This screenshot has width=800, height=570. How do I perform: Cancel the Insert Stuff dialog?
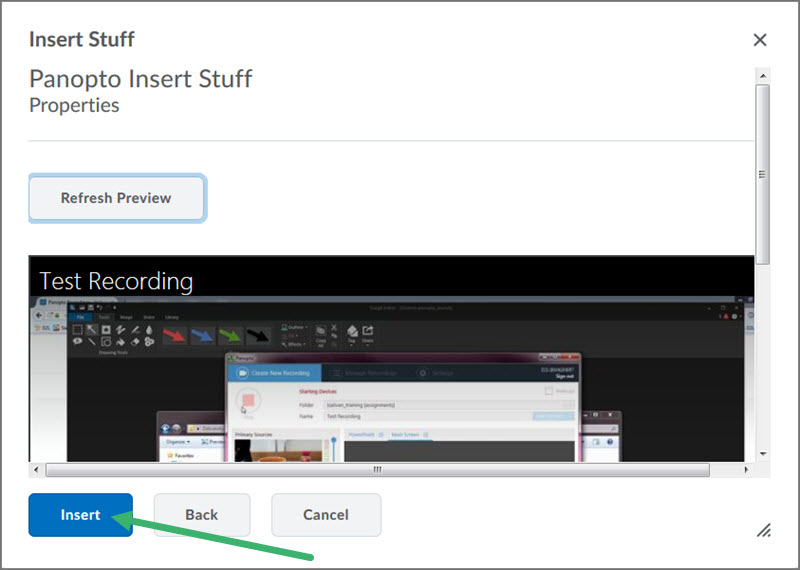pos(326,514)
